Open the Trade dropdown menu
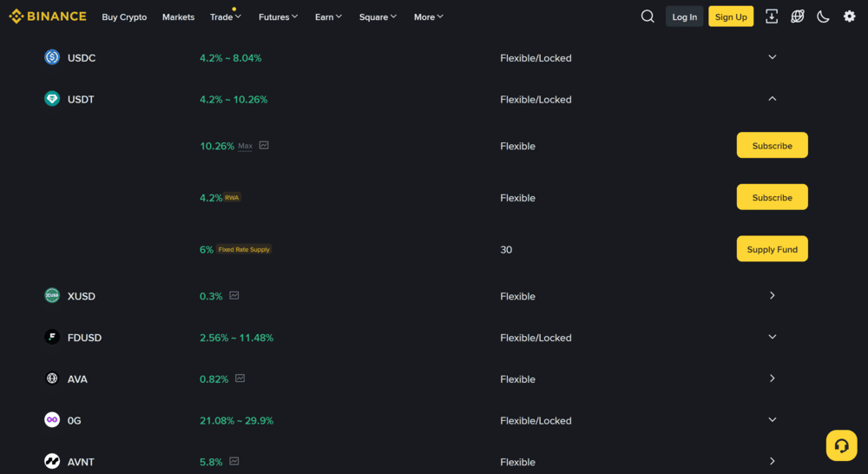Viewport: 868px width, 474px height. 226,17
